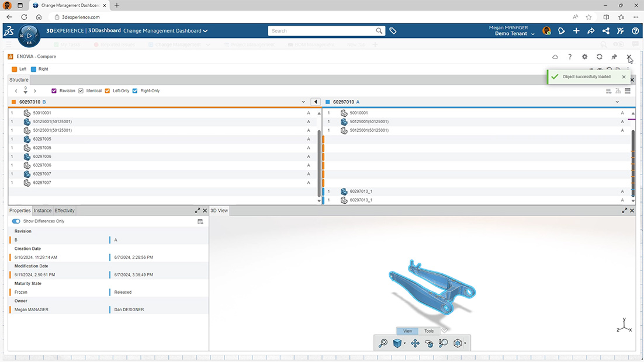
Task: Select the Fit All zoom icon in 3D View
Action: point(383,343)
